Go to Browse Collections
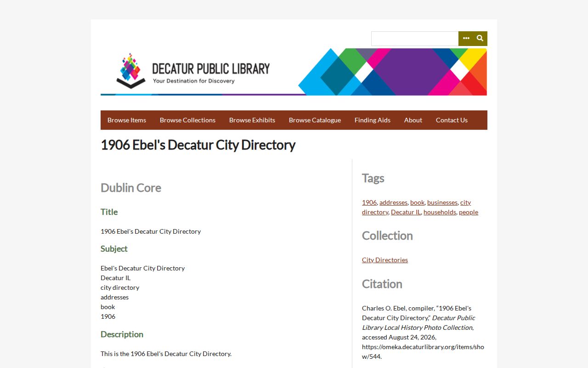This screenshot has width=588, height=368. click(187, 120)
